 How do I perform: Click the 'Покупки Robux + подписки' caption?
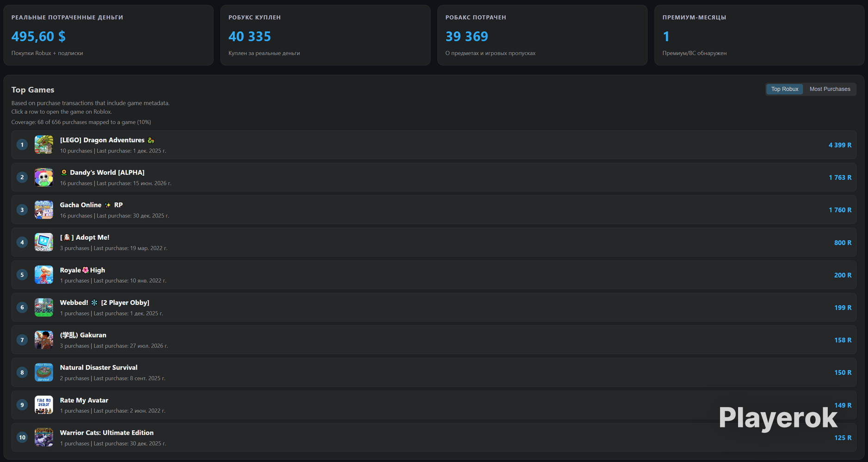47,53
